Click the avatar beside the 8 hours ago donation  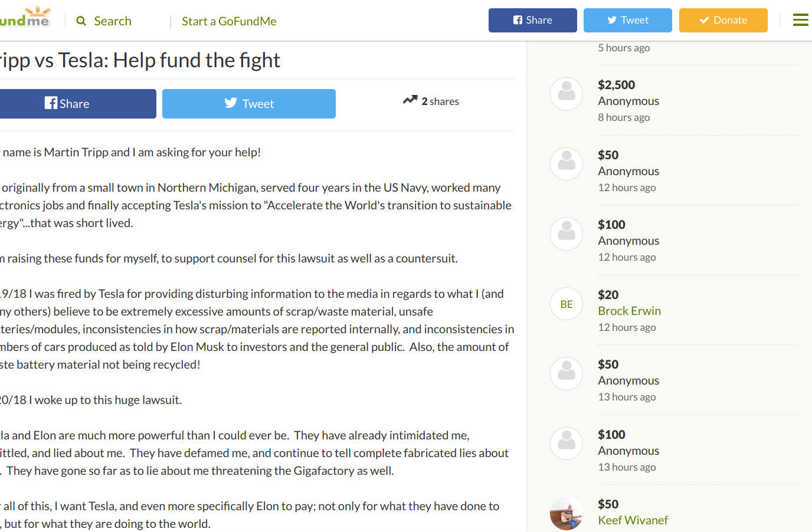click(567, 94)
